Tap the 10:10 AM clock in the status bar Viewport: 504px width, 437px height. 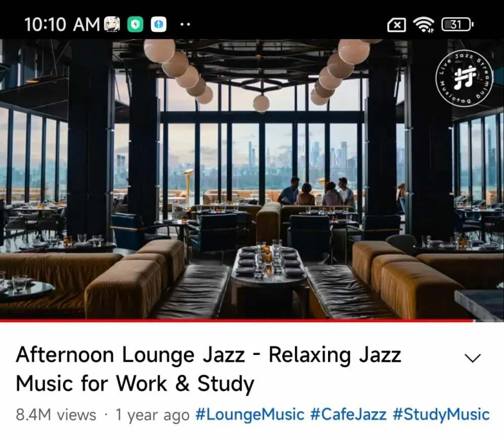tap(62, 25)
